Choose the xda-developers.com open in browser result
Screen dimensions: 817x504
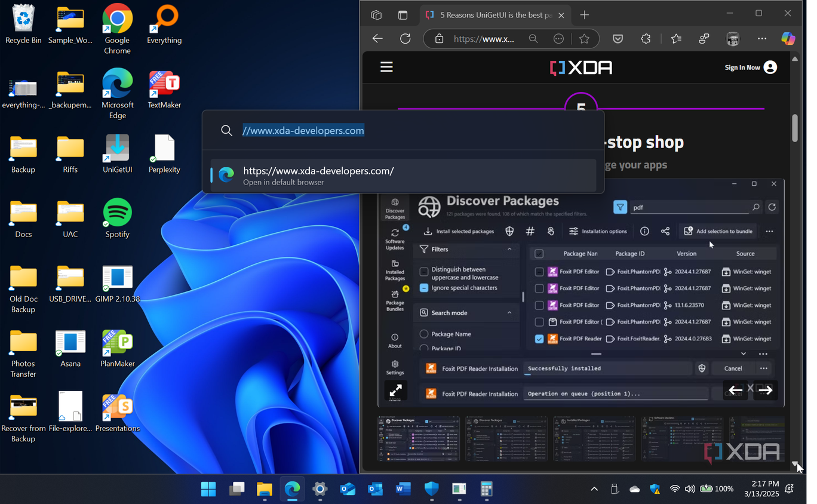click(403, 176)
